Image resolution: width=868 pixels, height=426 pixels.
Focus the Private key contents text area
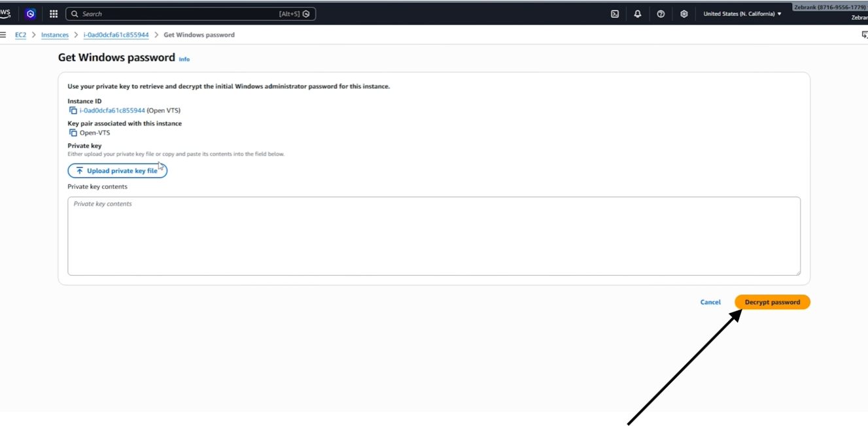pyautogui.click(x=434, y=236)
